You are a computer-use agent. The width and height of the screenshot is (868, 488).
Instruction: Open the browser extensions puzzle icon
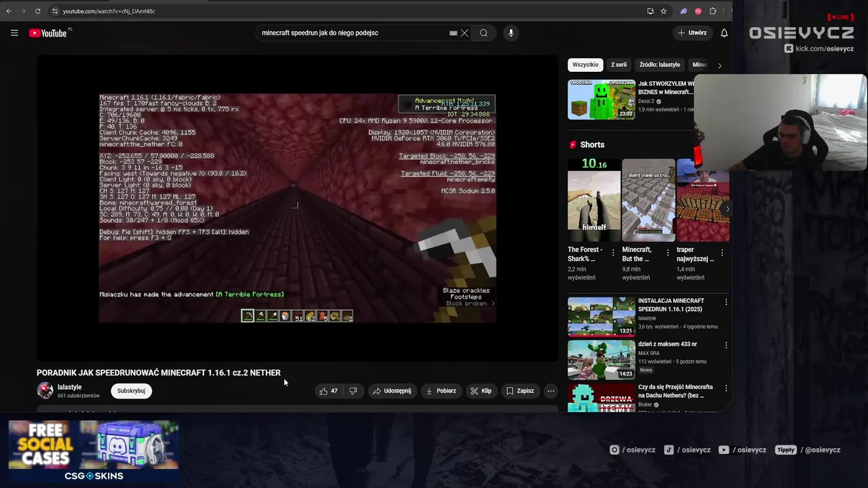[x=713, y=11]
